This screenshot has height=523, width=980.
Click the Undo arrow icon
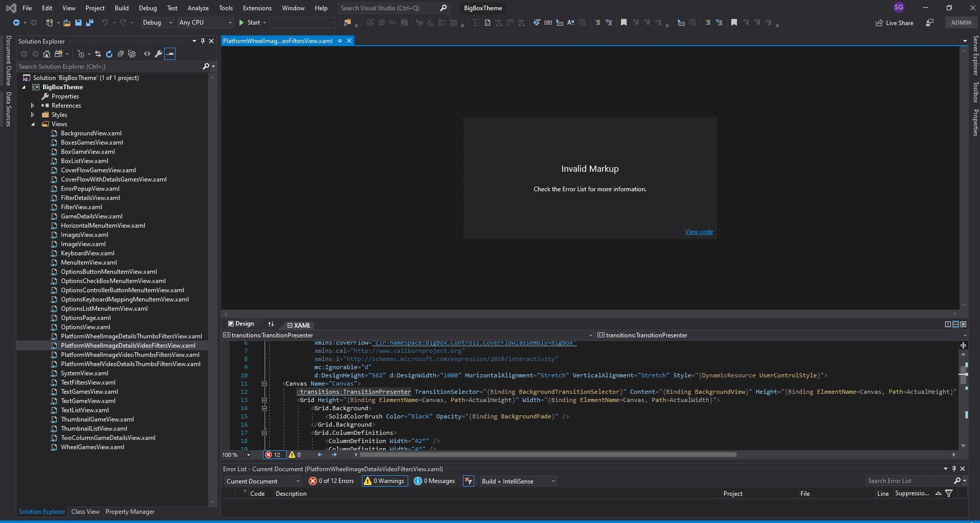105,23
